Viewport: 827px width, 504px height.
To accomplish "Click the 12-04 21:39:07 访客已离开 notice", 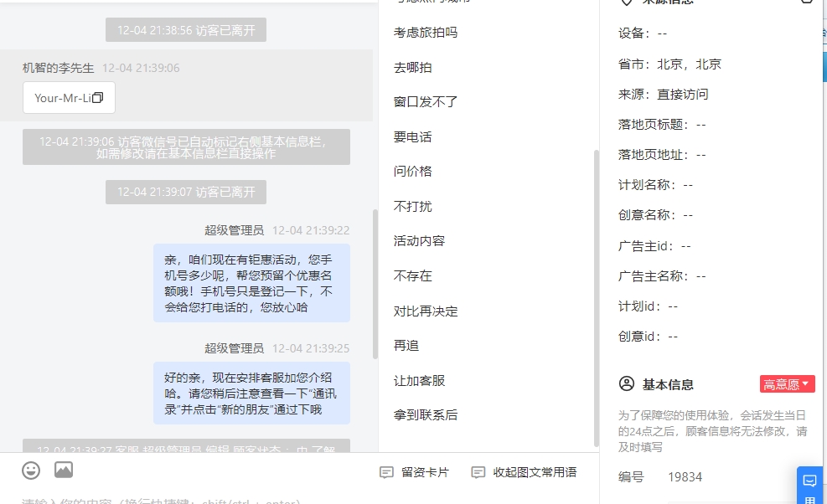I will [x=186, y=192].
